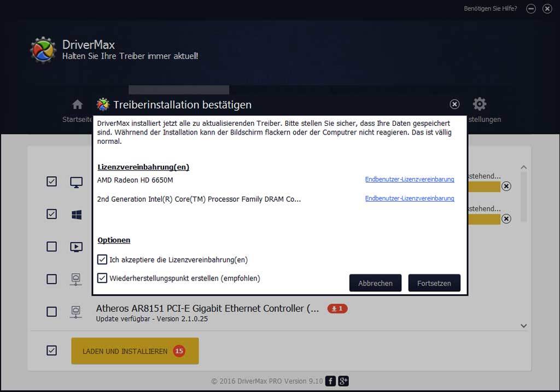This screenshot has width=560, height=392.
Task: Close the Treiberinstallation bestätigen dialog
Action: pyautogui.click(x=454, y=104)
